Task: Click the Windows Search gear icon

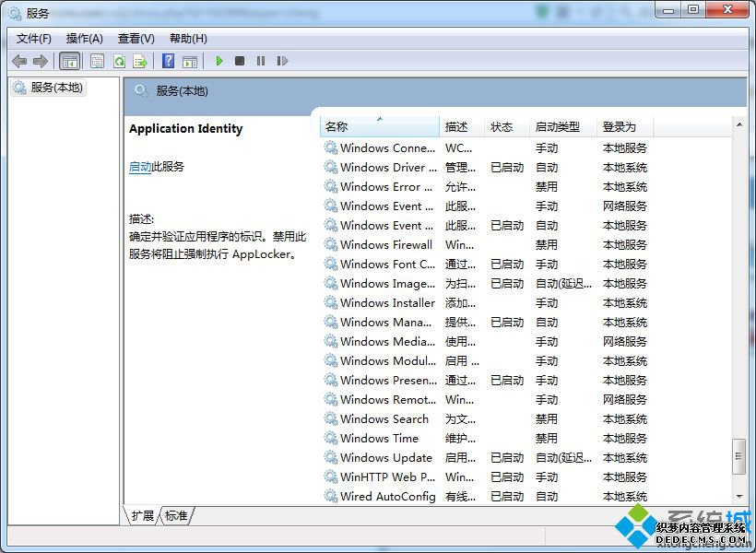Action: [331, 418]
